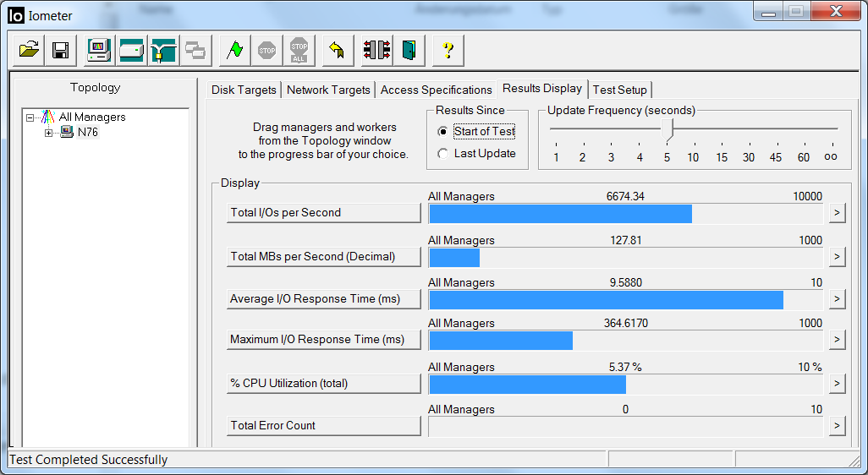868x475 pixels.
Task: Select Results Display tab
Action: tap(542, 89)
